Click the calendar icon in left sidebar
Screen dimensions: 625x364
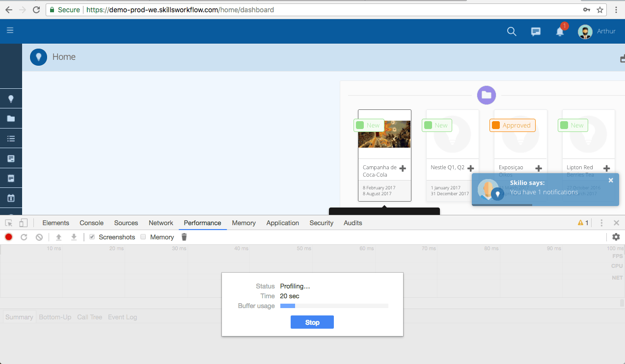[11, 198]
